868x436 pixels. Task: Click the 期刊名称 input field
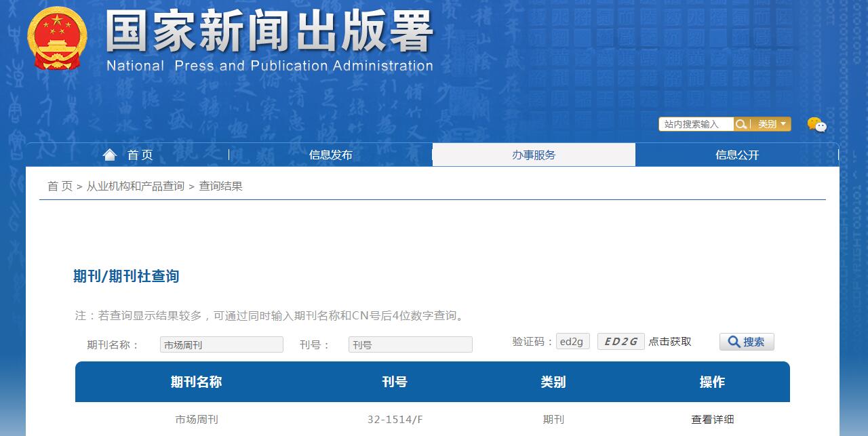pos(221,344)
